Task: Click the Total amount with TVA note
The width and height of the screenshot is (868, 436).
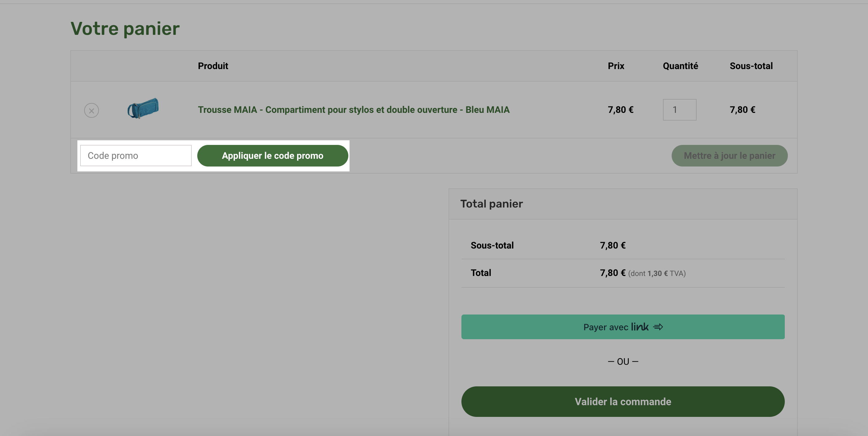Action: point(643,273)
